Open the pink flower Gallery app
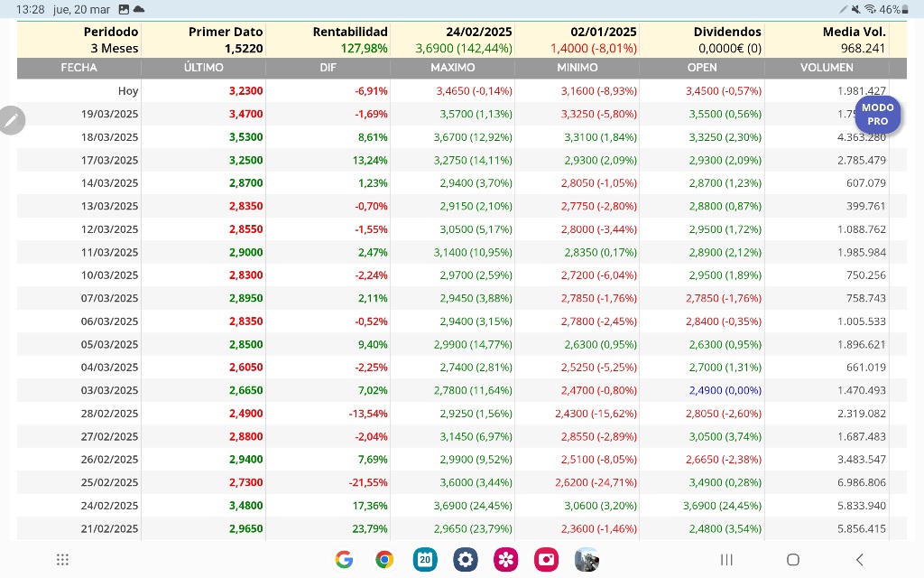The height and width of the screenshot is (578, 924). click(x=505, y=559)
